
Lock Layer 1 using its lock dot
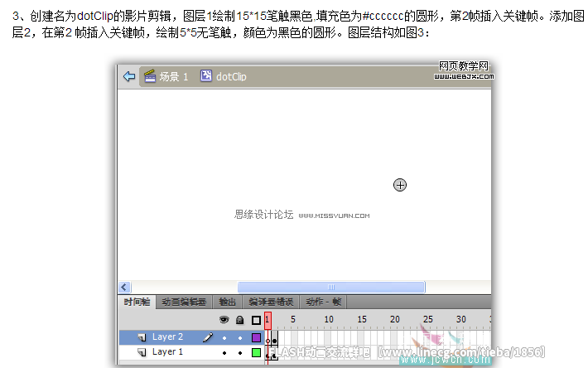click(239, 352)
